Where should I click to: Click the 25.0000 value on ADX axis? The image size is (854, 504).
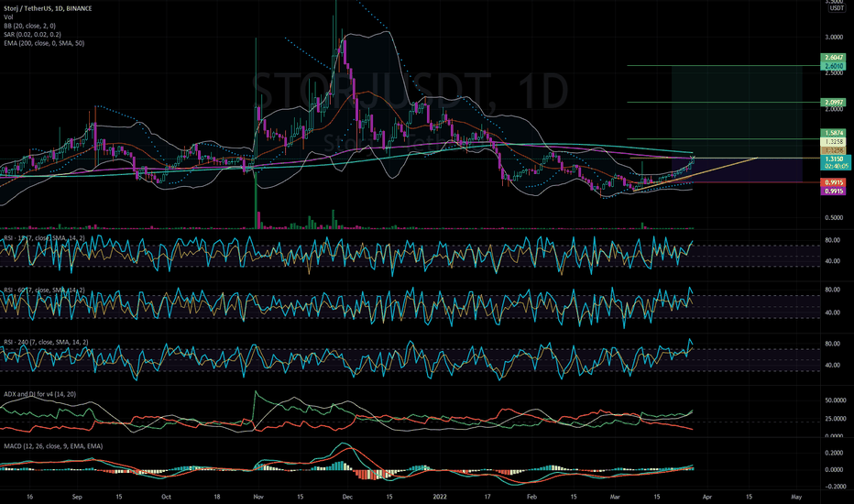(x=836, y=419)
